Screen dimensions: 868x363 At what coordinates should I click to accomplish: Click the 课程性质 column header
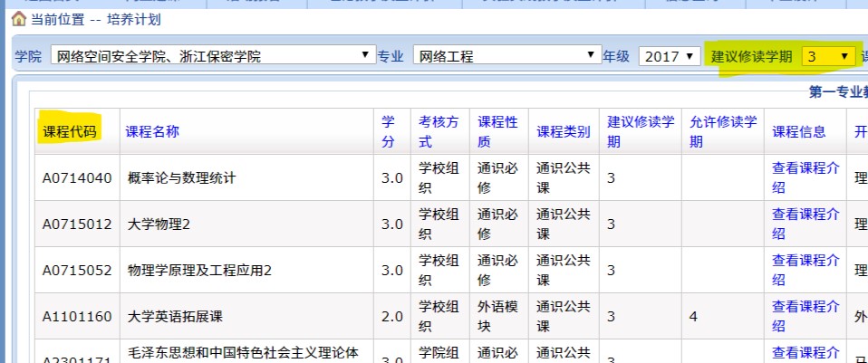(497, 131)
